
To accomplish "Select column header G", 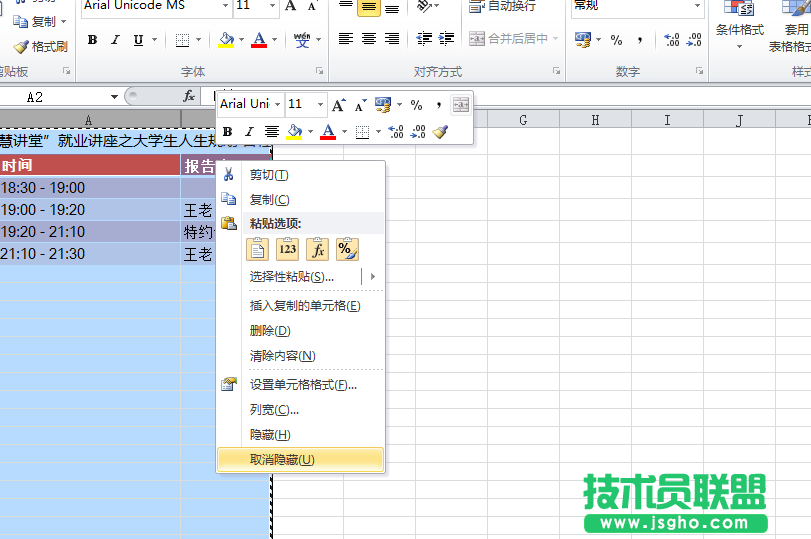I will pos(523,121).
